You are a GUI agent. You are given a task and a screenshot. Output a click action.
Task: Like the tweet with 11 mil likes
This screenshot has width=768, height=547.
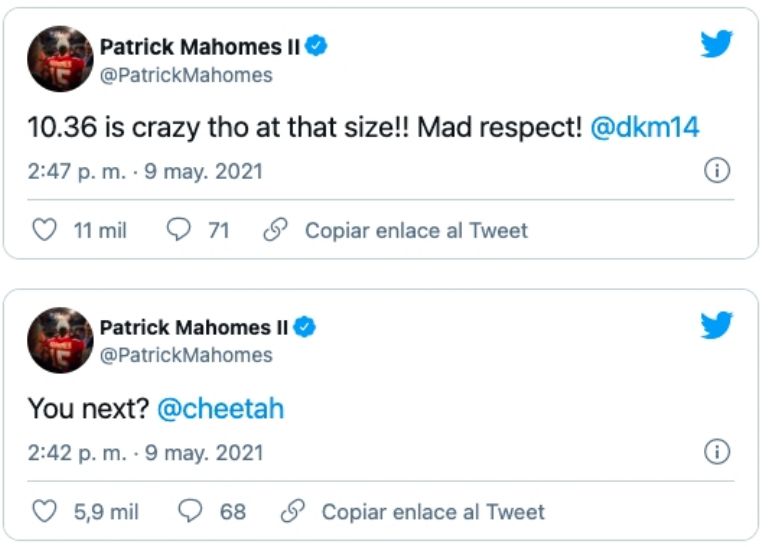click(45, 231)
